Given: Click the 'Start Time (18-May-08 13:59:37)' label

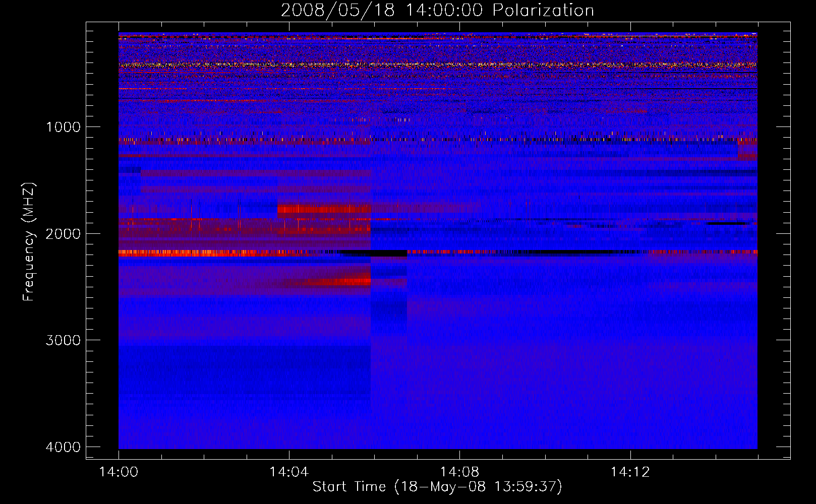Looking at the screenshot, I should tap(437, 487).
